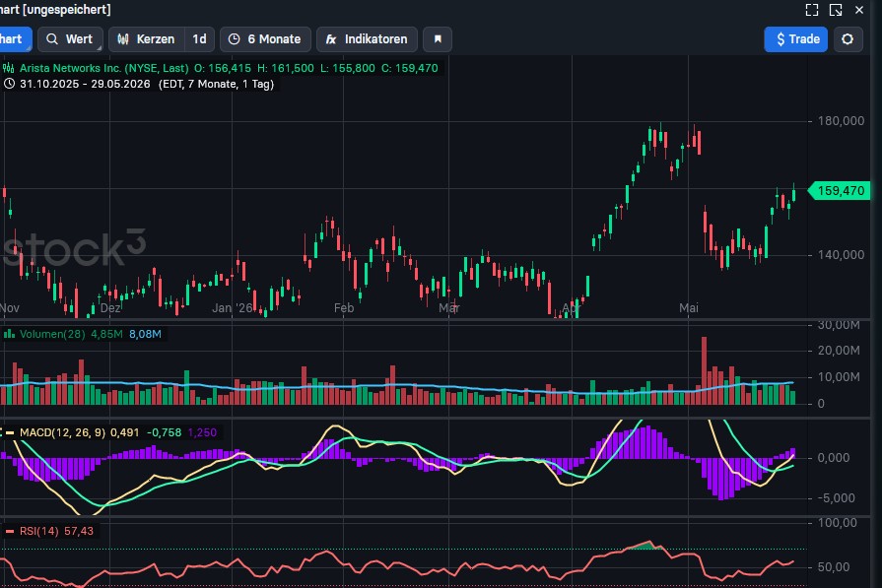This screenshot has height=588, width=882.
Task: Click the clock icon beside date range
Action: point(9,84)
